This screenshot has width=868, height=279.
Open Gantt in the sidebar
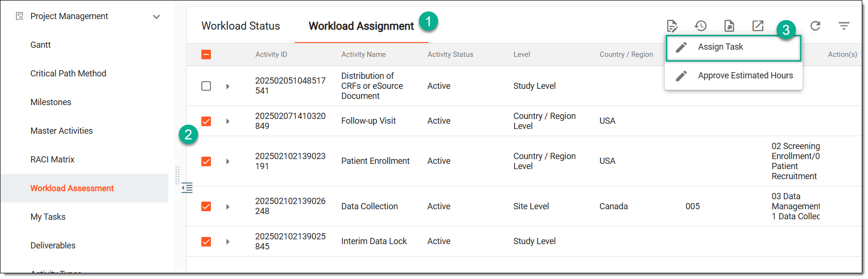click(x=41, y=45)
